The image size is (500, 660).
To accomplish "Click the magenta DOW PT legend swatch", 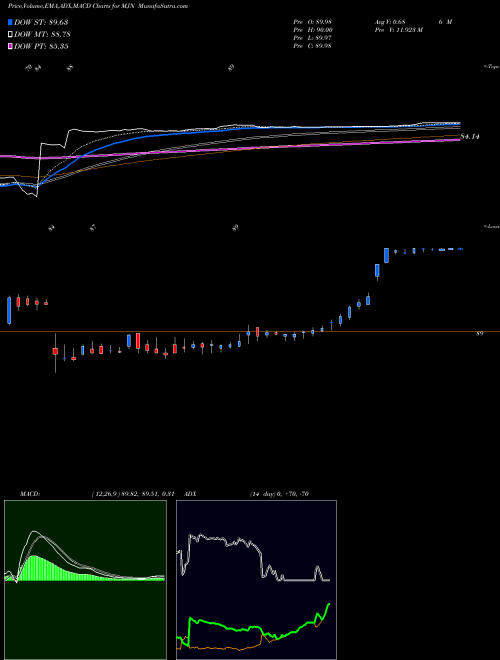I will click(10, 46).
